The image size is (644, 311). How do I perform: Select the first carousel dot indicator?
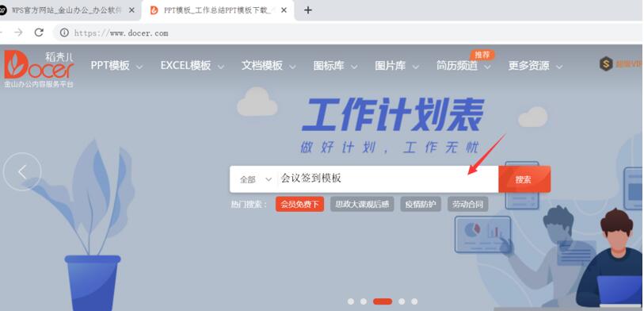(350, 301)
